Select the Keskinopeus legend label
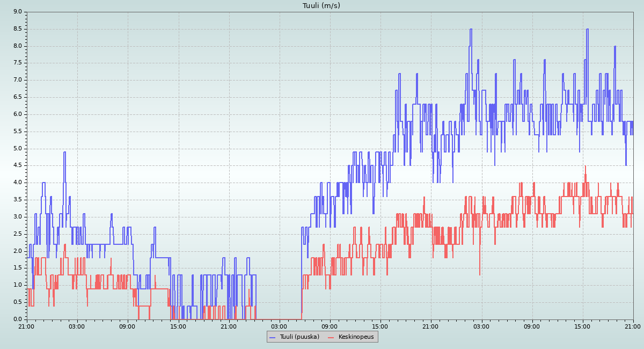This screenshot has width=644, height=349. 356,337
